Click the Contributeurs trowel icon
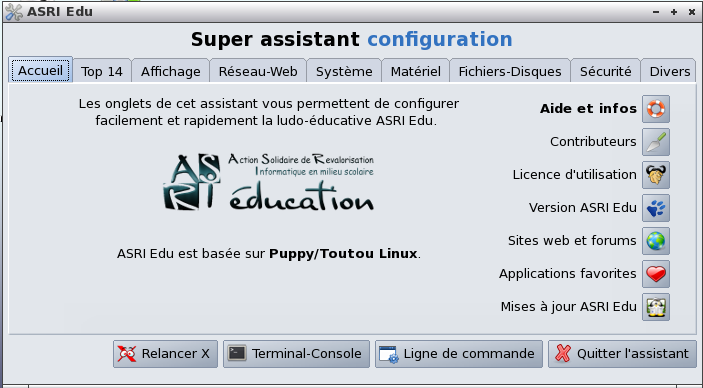This screenshot has height=388, width=703. pos(656,142)
